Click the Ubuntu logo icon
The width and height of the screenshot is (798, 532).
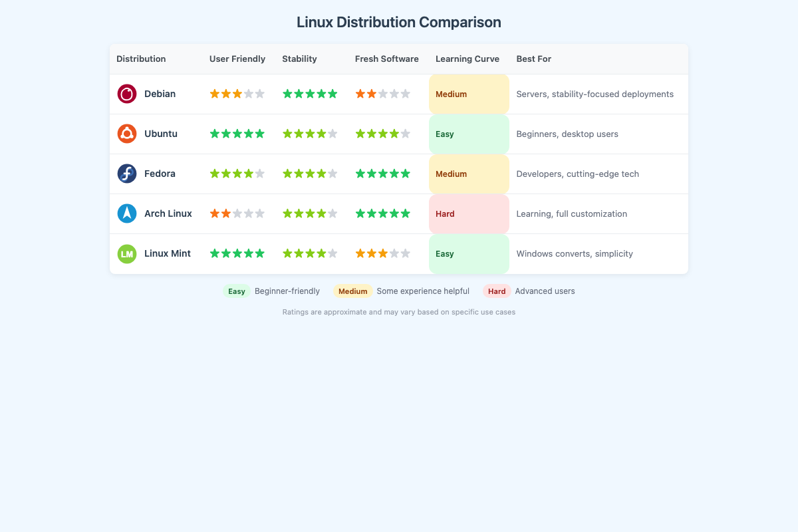pos(126,134)
